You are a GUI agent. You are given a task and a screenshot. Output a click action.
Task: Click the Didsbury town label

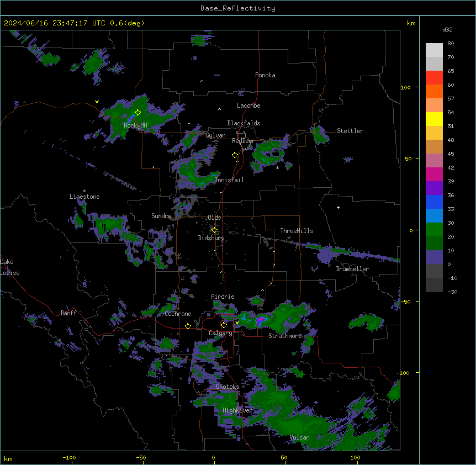coord(211,238)
